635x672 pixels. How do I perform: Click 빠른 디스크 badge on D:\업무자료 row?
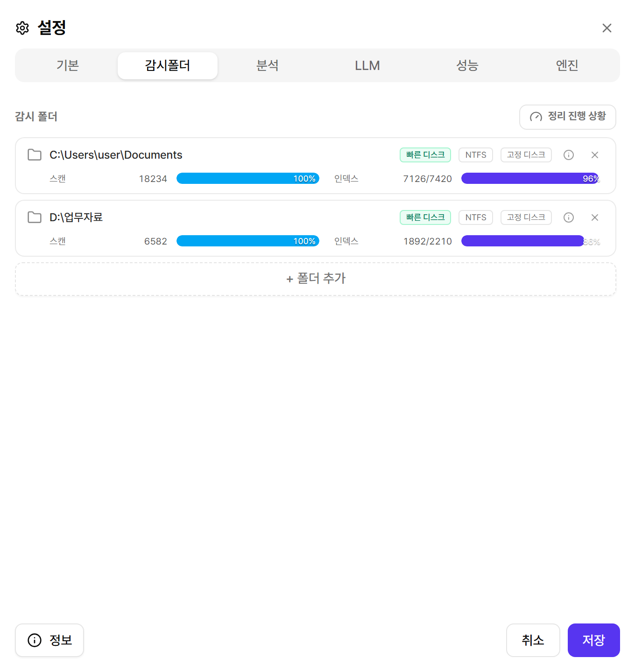[x=425, y=217]
